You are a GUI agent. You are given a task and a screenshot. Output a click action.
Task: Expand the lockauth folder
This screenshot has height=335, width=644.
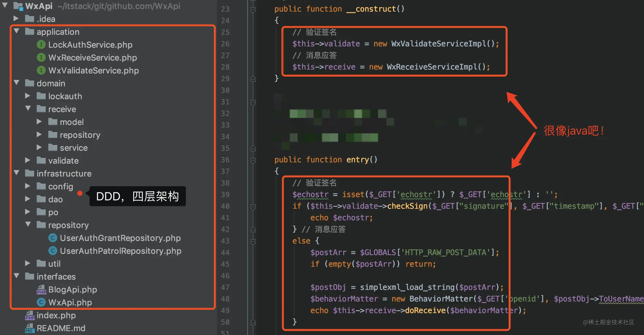coord(28,96)
